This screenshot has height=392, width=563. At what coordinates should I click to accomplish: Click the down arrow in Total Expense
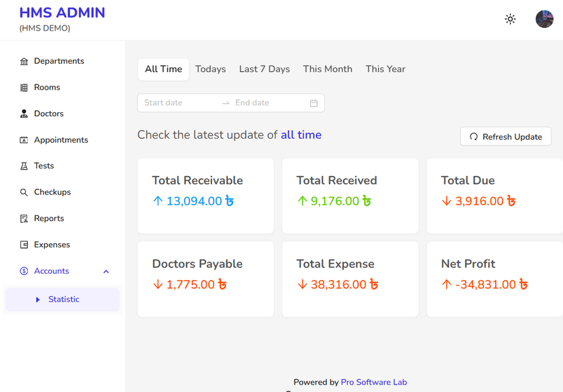pyautogui.click(x=303, y=285)
